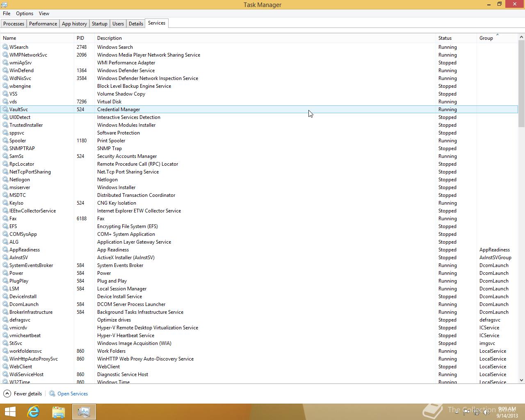Viewport: 525px width, 420px height.
Task: Select the IEEtwCollectorService name
Action: [x=33, y=211]
